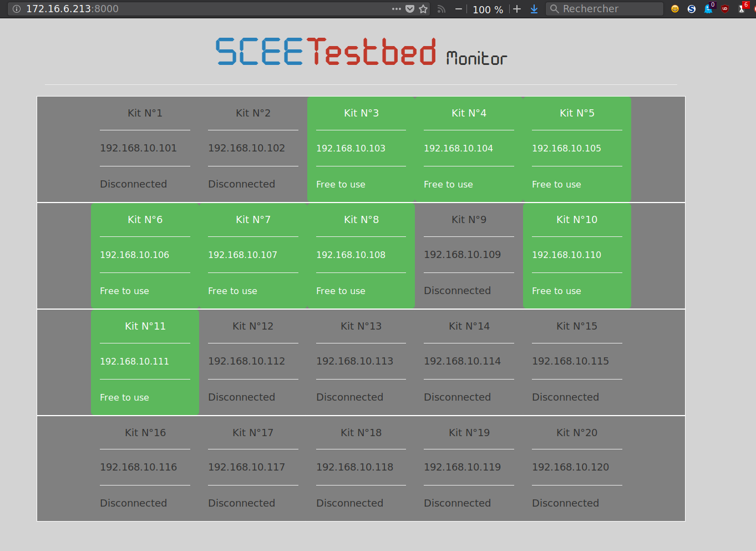This screenshot has width=756, height=551.
Task: Click the disconnected Kit N°9 card
Action: pyautogui.click(x=469, y=255)
